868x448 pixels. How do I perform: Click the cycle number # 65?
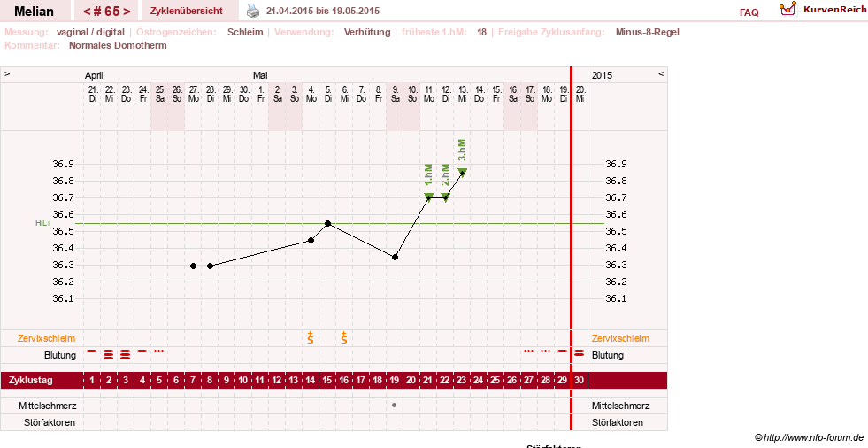click(x=107, y=12)
